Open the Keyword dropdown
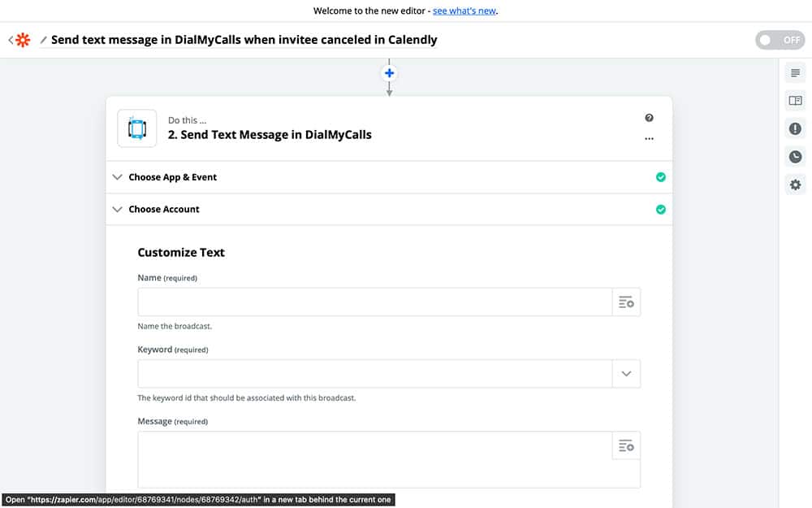 (626, 374)
